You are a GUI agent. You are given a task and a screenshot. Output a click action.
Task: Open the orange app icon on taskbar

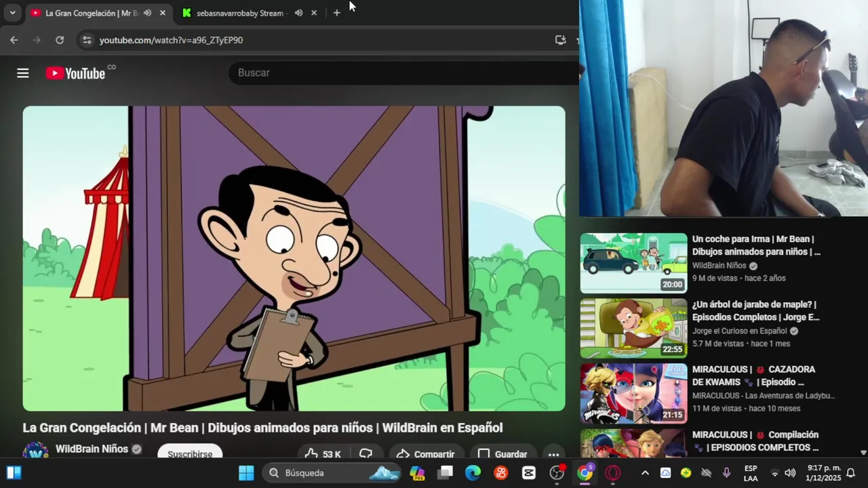coord(500,473)
